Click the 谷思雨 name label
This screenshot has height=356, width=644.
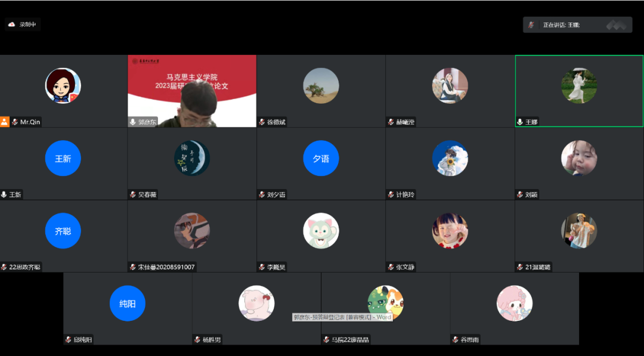[x=469, y=339]
